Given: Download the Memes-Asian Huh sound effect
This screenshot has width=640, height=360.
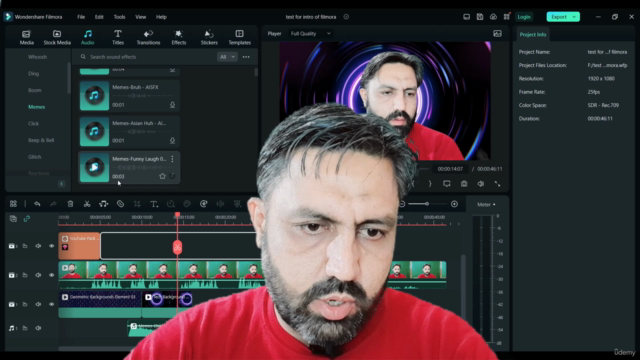Looking at the screenshot, I should [x=172, y=140].
